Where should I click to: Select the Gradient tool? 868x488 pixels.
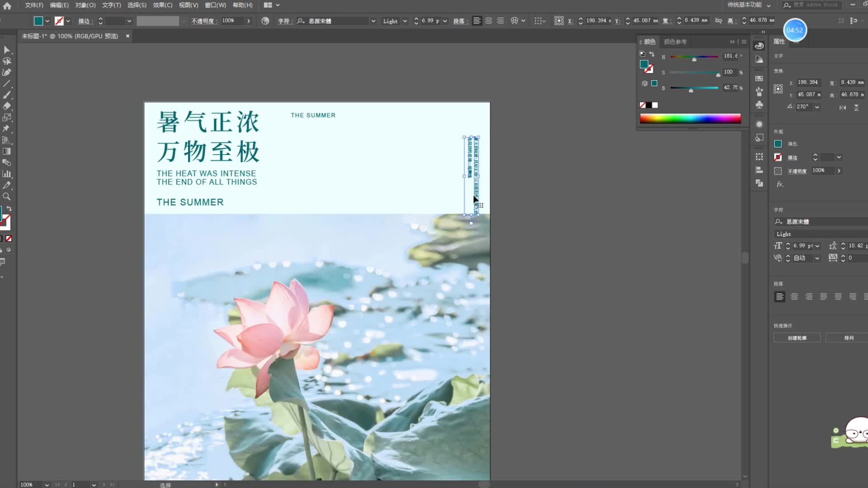[x=7, y=151]
